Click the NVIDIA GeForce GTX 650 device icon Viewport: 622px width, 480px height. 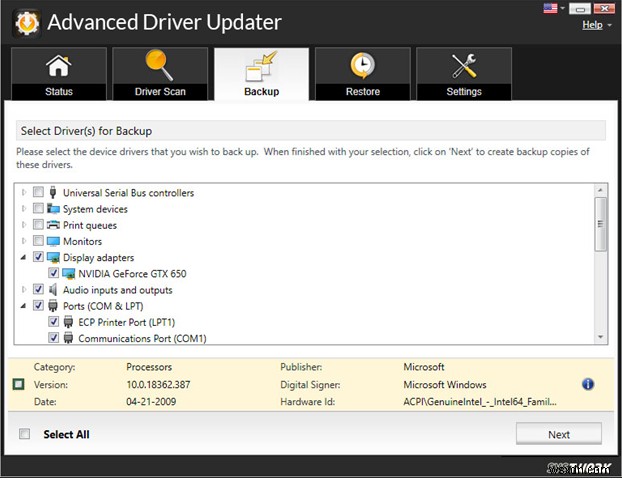[69, 274]
